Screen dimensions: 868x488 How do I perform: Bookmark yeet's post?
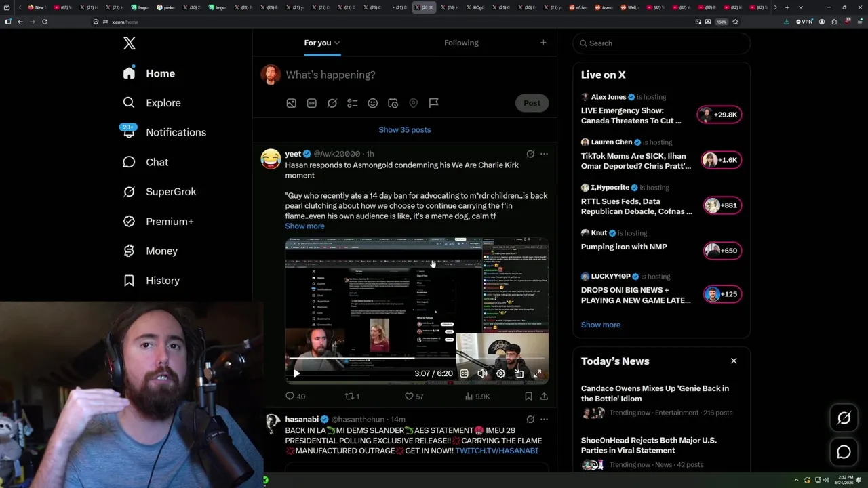[528, 396]
